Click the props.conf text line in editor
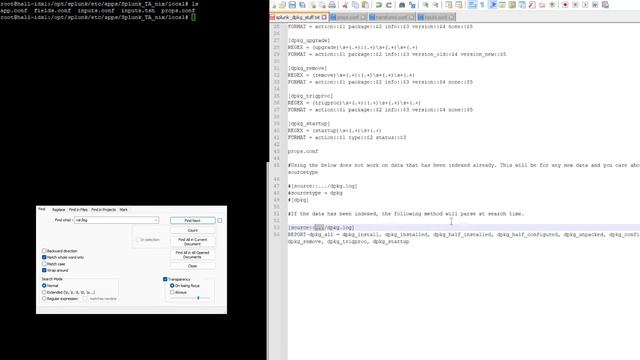 coord(303,151)
